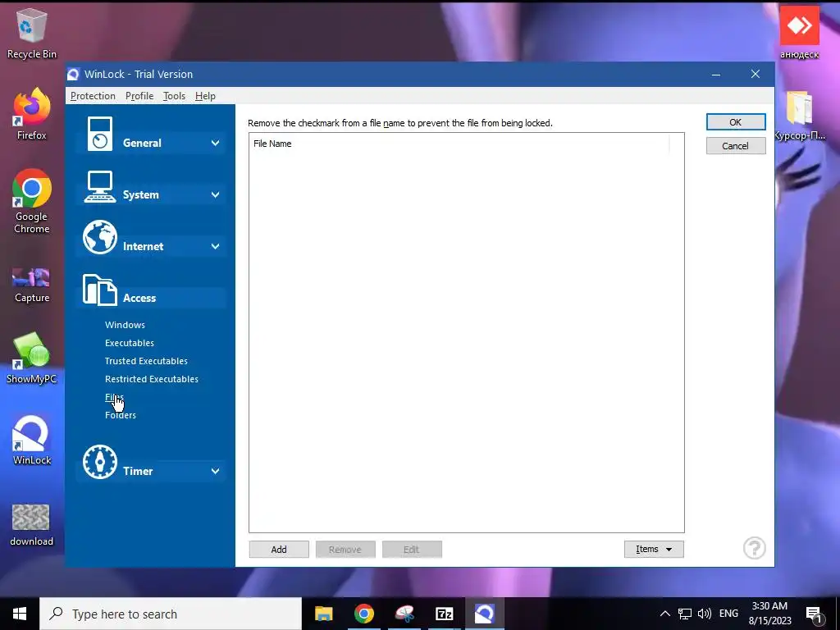The width and height of the screenshot is (840, 630).
Task: Click the System computer icon
Action: 99,187
